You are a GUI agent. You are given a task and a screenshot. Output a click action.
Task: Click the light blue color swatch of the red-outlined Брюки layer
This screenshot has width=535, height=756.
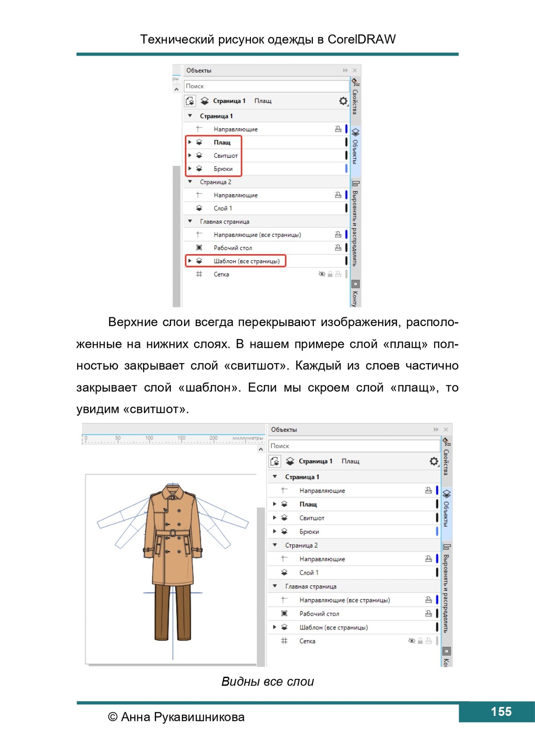coord(346,169)
